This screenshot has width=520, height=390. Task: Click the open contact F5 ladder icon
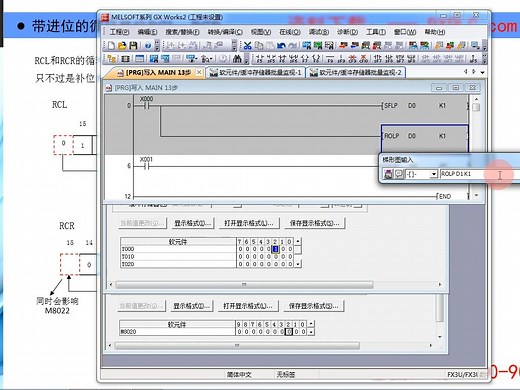click(260, 59)
